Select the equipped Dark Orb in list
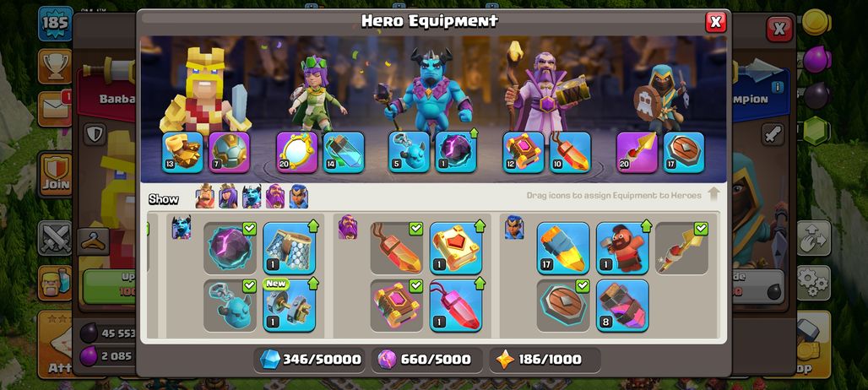 230,248
